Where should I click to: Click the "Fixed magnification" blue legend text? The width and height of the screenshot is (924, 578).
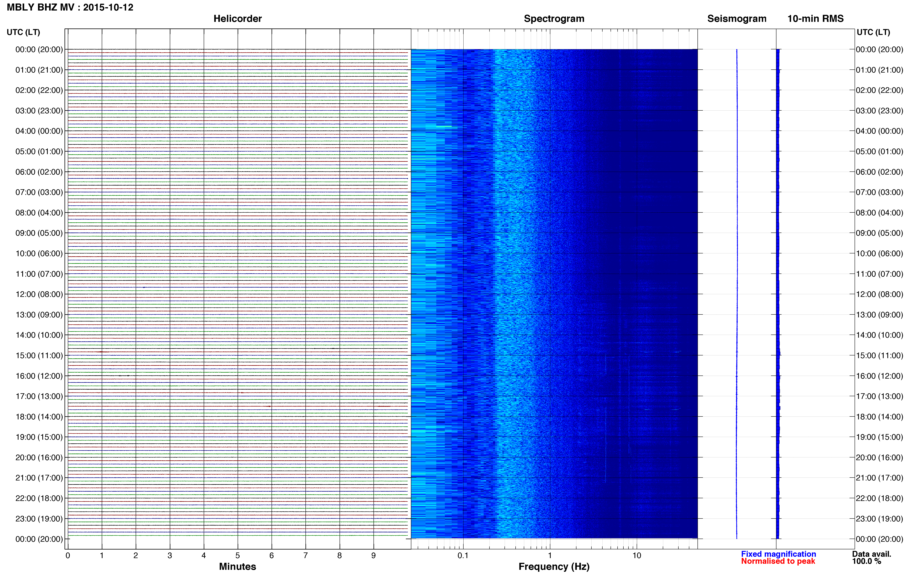coord(778,554)
